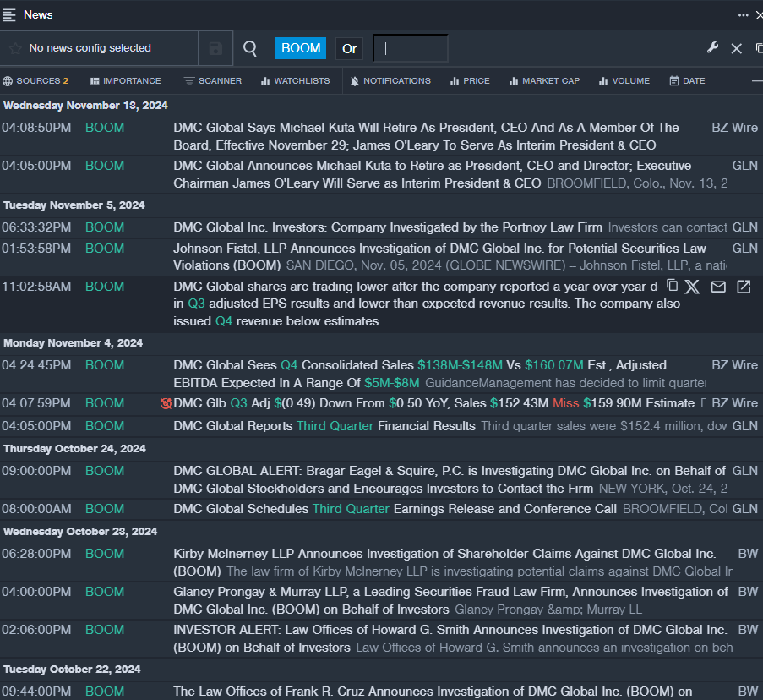763x700 pixels.
Task: Click the search magnifier icon
Action: pyautogui.click(x=250, y=49)
